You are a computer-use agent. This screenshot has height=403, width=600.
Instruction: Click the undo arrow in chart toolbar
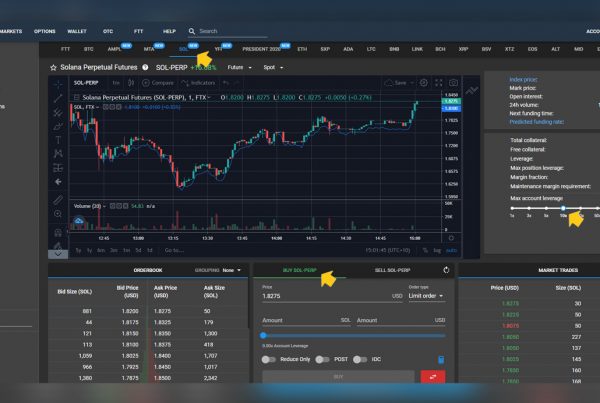pos(226,83)
